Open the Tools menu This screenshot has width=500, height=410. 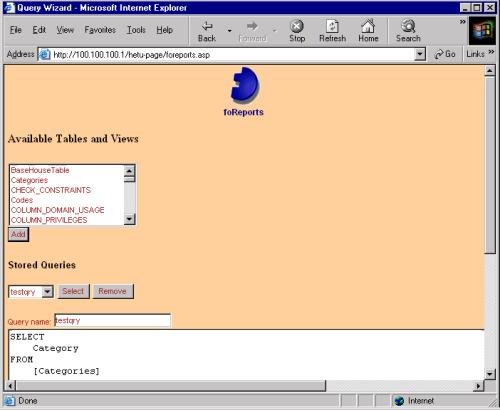click(136, 30)
